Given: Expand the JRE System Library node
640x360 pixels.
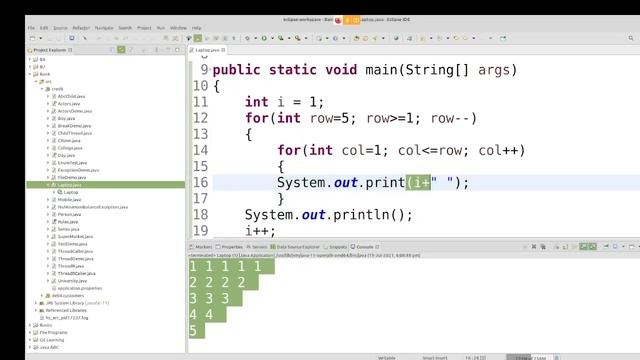Looking at the screenshot, I should tap(36, 303).
